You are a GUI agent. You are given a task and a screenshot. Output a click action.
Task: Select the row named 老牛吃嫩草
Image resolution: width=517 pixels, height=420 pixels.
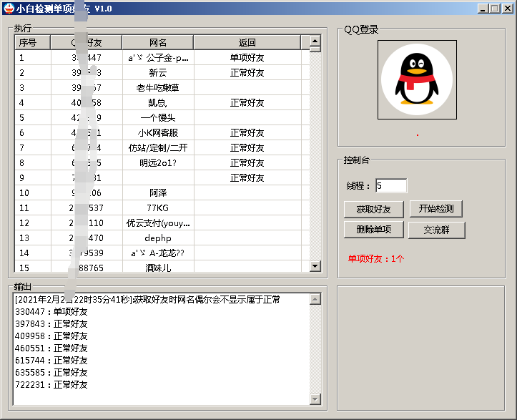157,88
